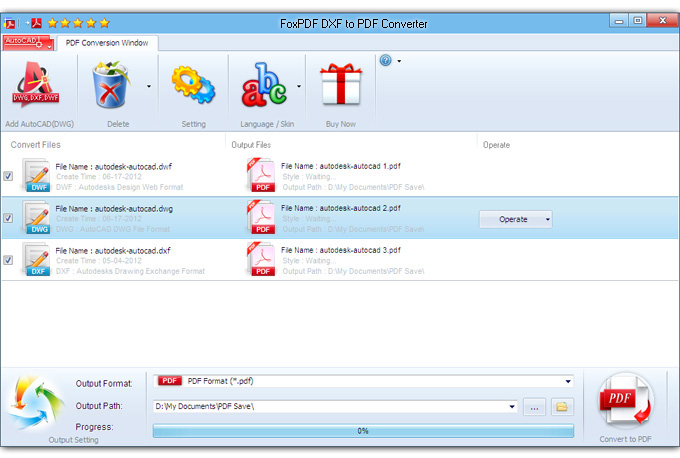
Task: Click the Output Format: label
Action: point(104,383)
